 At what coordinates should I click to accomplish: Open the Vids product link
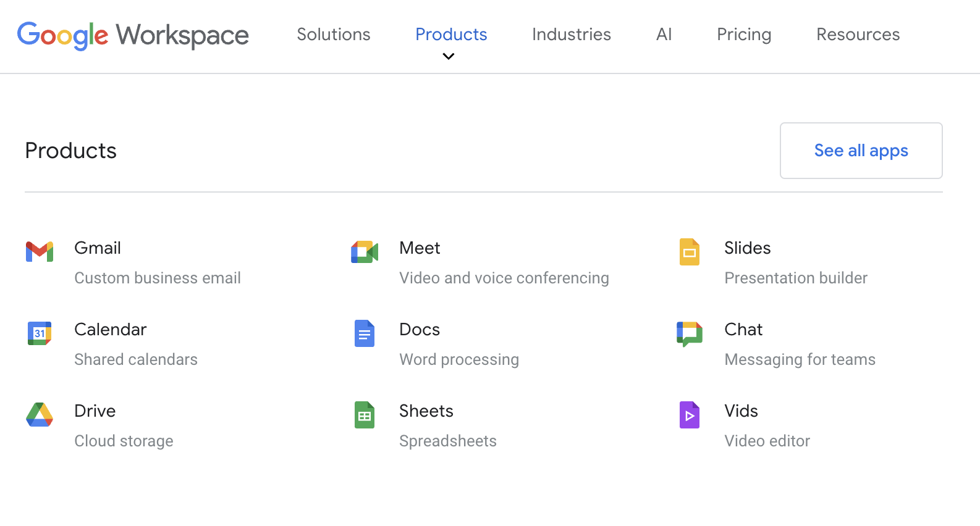[741, 411]
